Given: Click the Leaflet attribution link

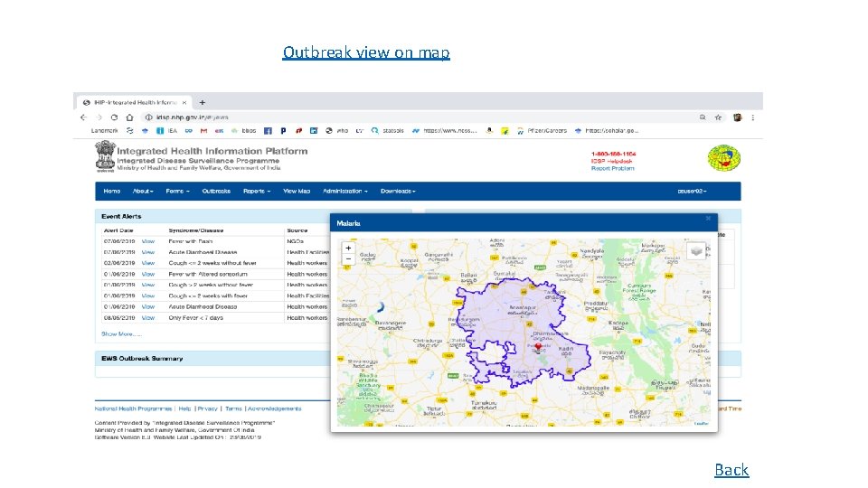Looking at the screenshot, I should 702,423.
